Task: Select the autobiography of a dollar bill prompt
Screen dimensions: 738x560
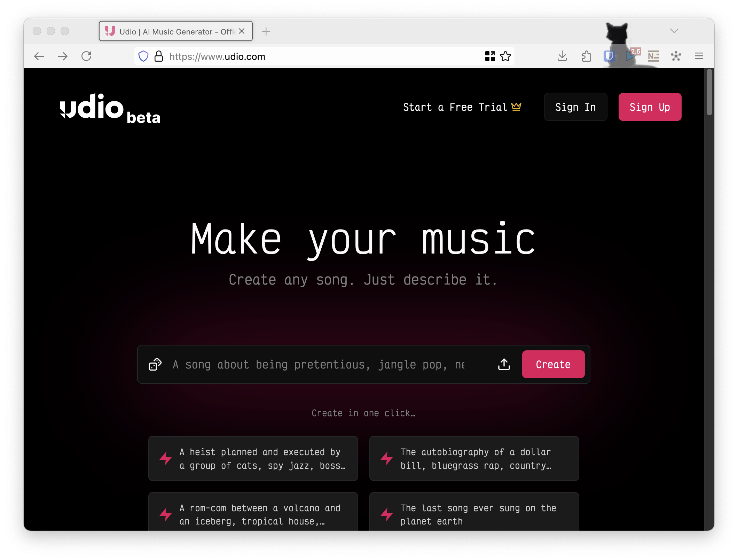Action: pos(474,458)
